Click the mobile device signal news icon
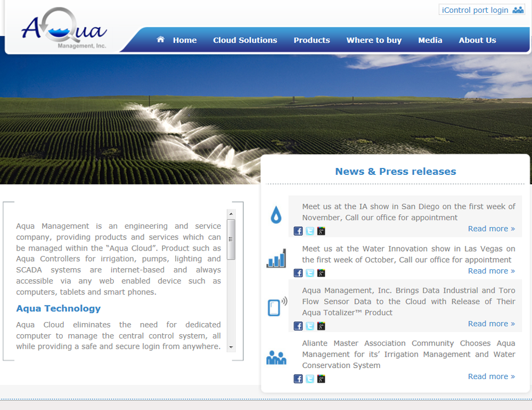The width and height of the screenshot is (532, 410). pos(277,306)
